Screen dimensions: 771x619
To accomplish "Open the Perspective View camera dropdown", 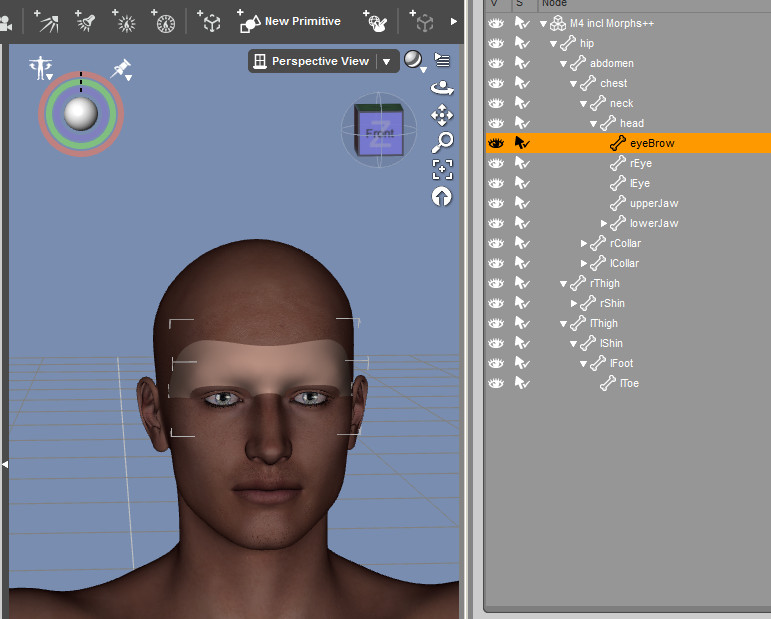I will coord(387,62).
